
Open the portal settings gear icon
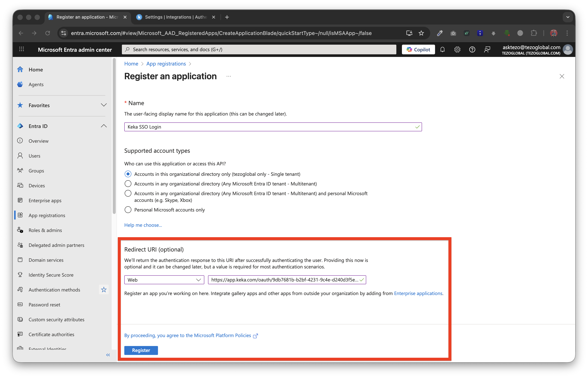pyautogui.click(x=457, y=50)
